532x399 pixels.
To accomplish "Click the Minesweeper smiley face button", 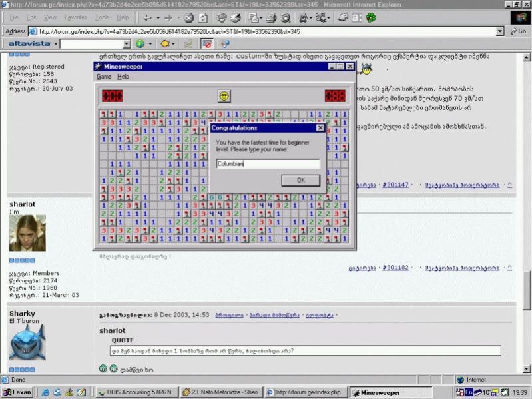I will [224, 96].
